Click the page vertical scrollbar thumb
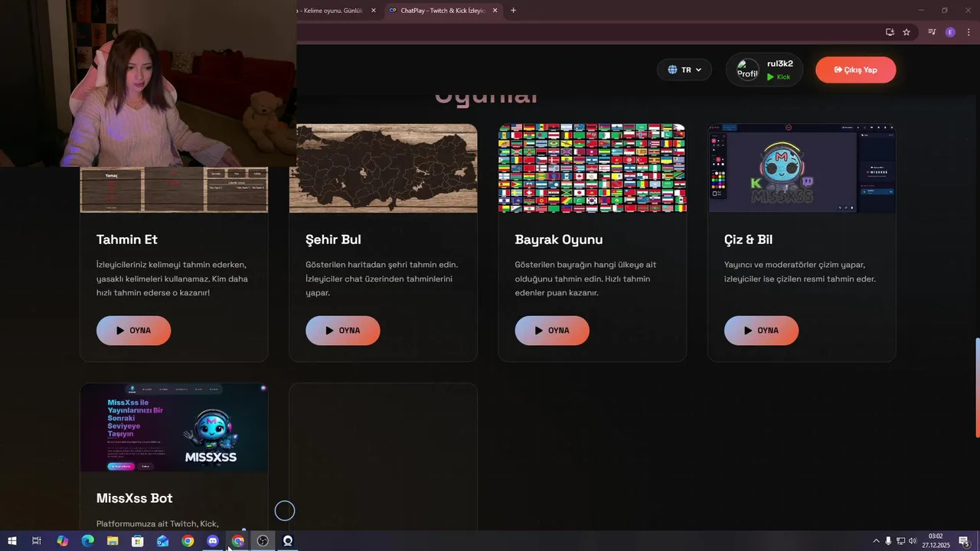Viewport: 980px width, 551px height. tap(976, 387)
